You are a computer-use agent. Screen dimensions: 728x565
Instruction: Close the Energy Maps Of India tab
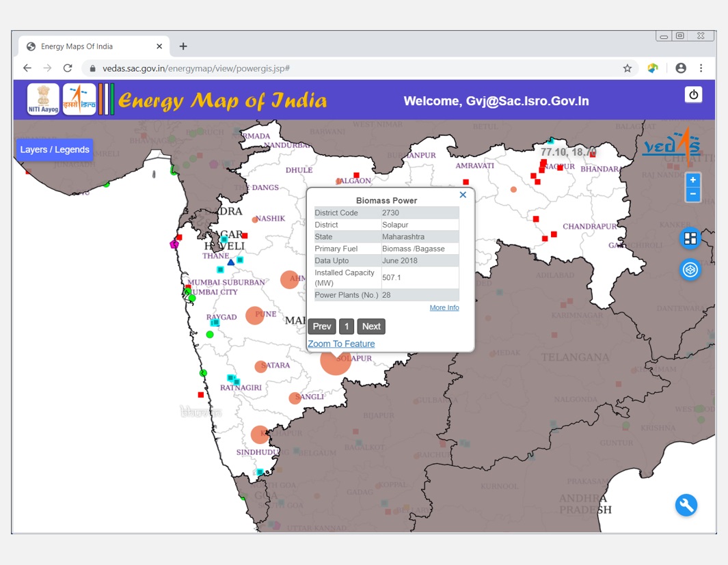(159, 46)
